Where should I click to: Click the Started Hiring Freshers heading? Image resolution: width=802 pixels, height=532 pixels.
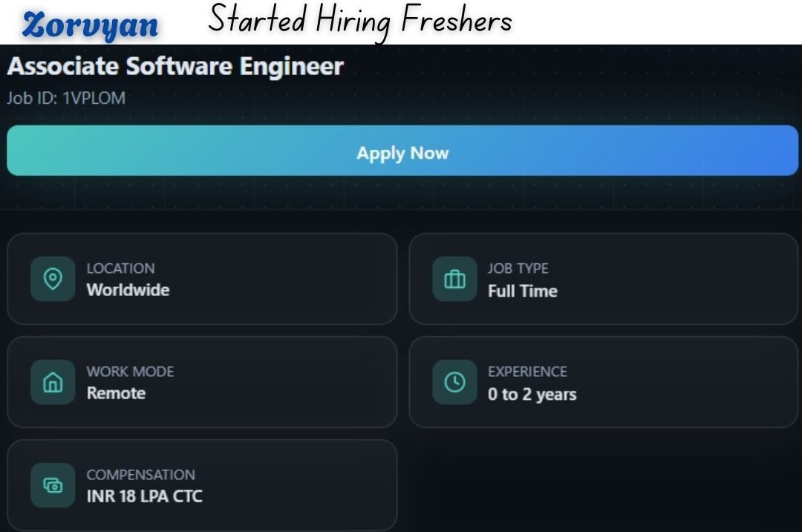[360, 21]
